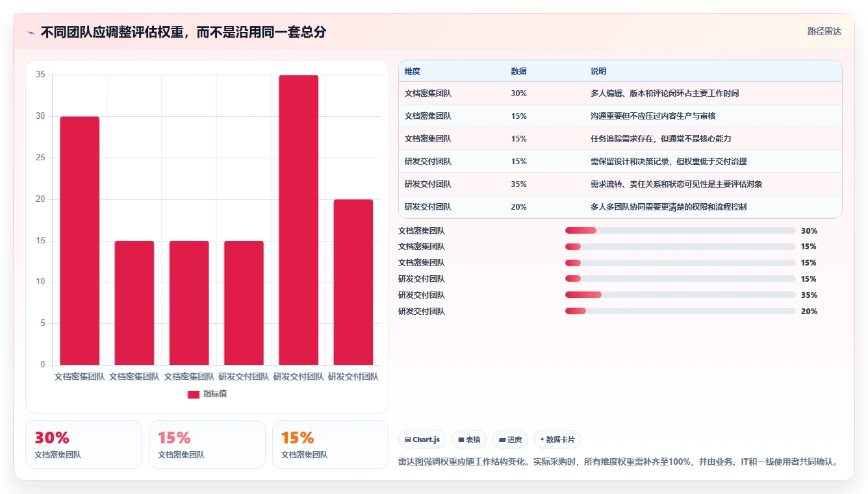Screen dimensions: 868x494
Task: Select the row 沟通重要但不应压过内容生产与审核
Action: coord(620,116)
